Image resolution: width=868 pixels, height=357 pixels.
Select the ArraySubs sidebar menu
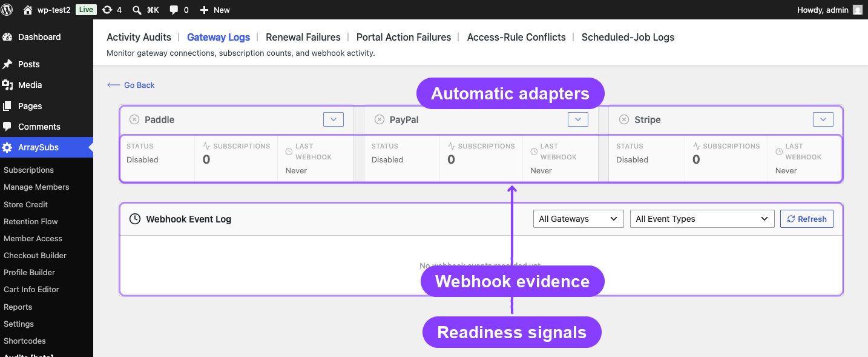click(x=47, y=147)
